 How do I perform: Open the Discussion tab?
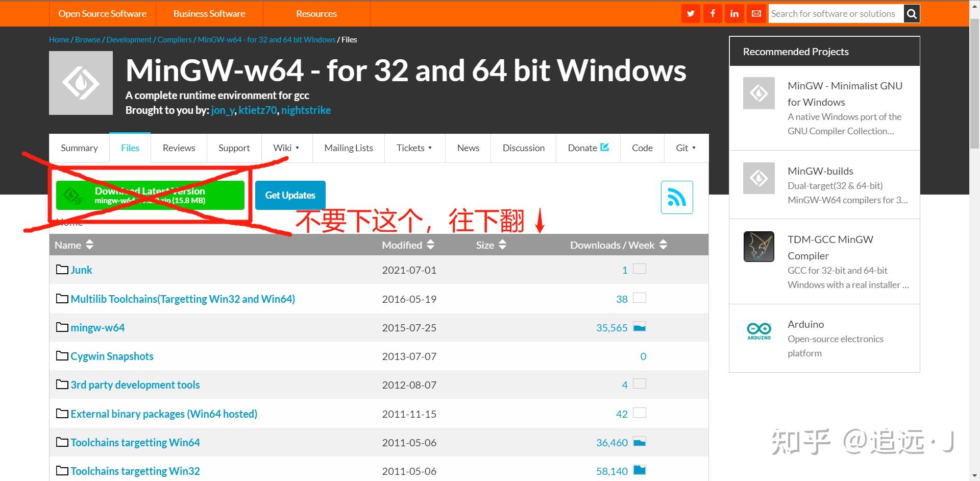(523, 148)
